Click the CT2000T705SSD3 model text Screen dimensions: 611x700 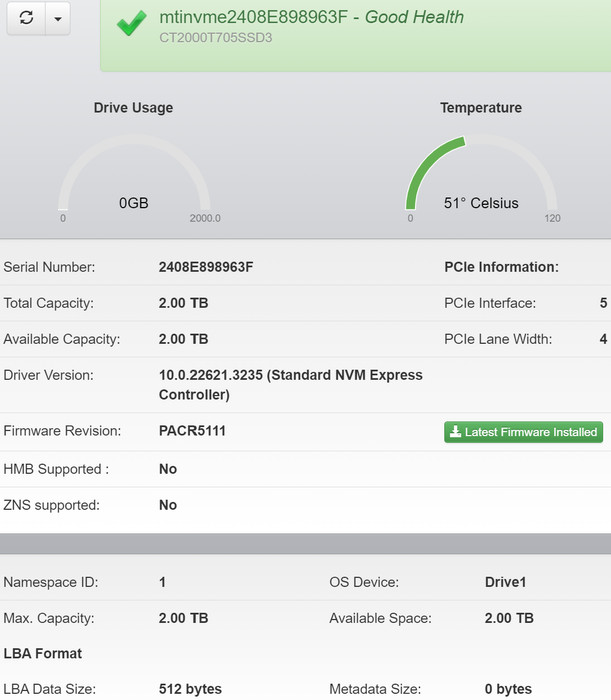click(x=216, y=38)
